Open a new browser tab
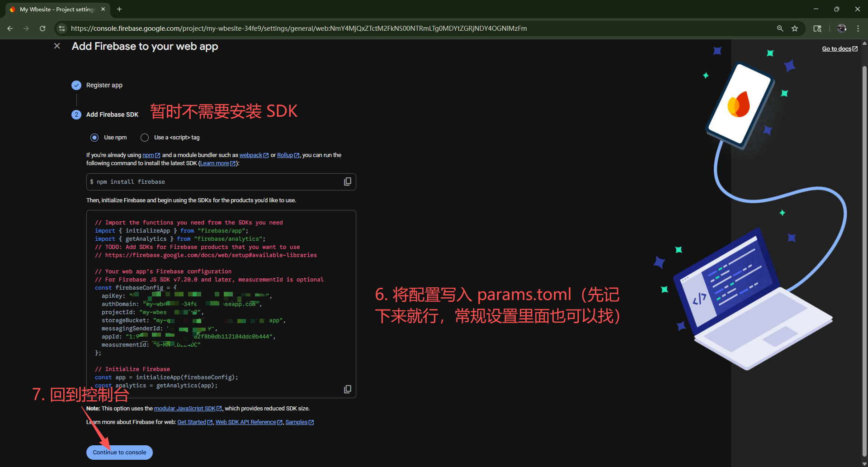The width and height of the screenshot is (868, 467). coord(119,9)
